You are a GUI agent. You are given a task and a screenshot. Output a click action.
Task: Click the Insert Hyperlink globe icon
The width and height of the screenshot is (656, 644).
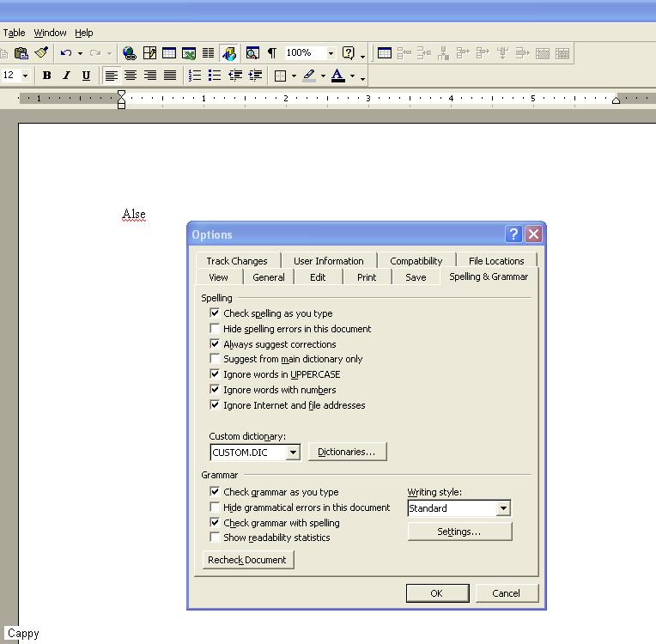click(130, 53)
